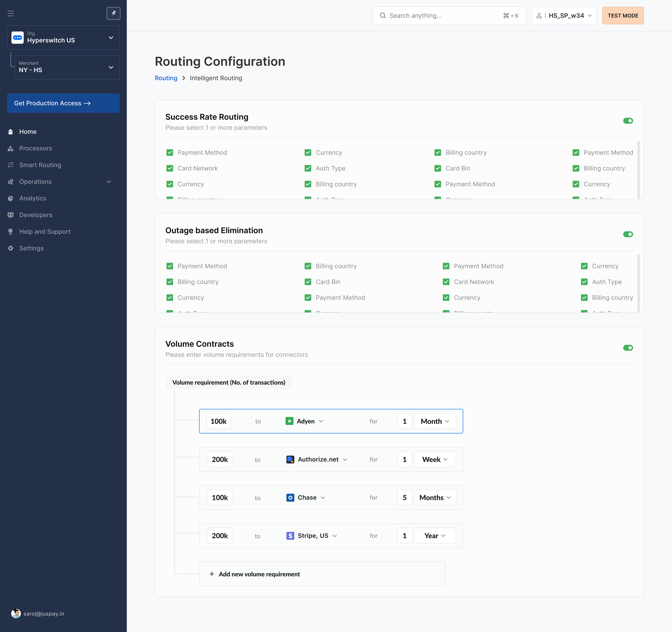Turn off Outage based Elimination toggle
Viewport: 672px width, 632px height.
628,234
